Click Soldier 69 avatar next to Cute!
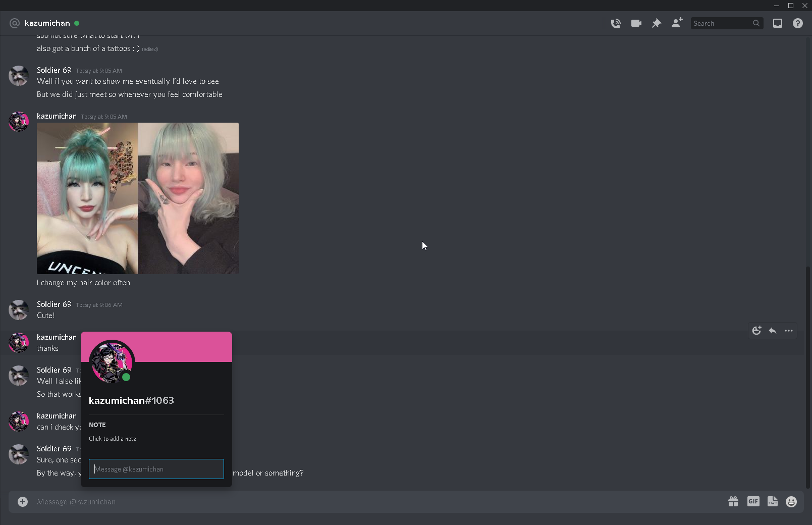This screenshot has width=812, height=525. (x=19, y=310)
